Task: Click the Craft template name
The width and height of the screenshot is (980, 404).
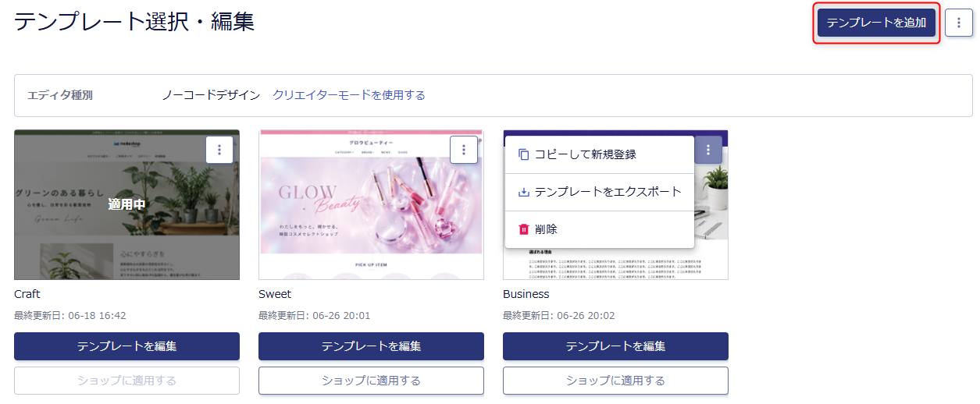Action: point(27,294)
